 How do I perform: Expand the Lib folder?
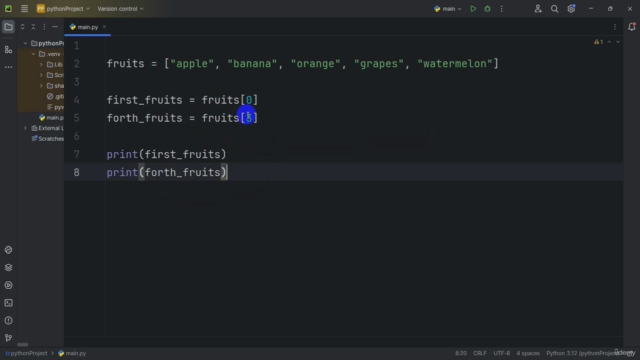(x=41, y=64)
